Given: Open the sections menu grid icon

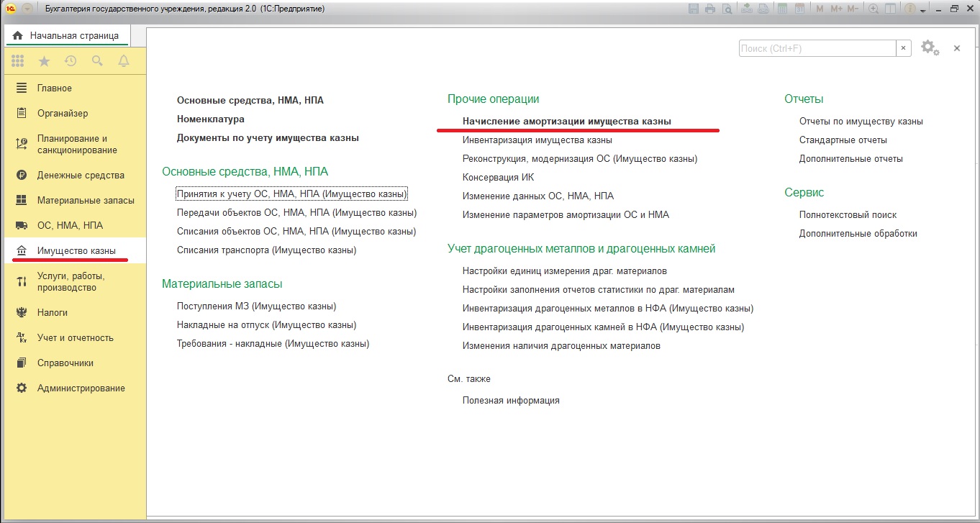Looking at the screenshot, I should pos(18,61).
